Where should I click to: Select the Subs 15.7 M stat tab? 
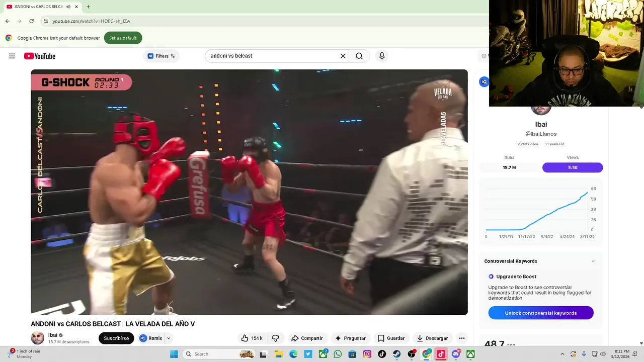pos(509,167)
